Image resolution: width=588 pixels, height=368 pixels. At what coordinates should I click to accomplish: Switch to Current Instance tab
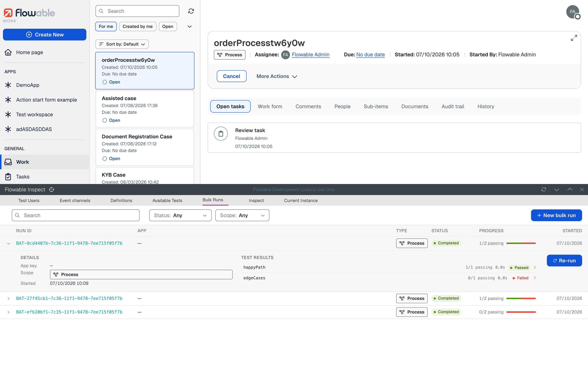point(301,201)
